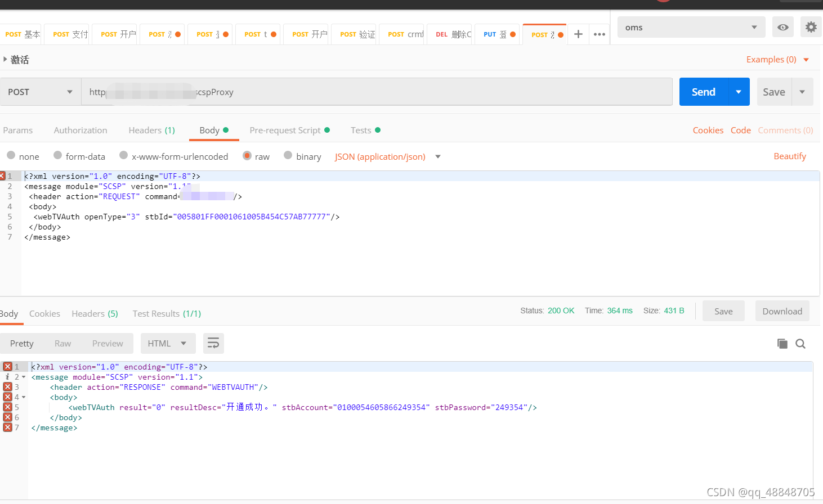This screenshot has width=823, height=504.
Task: Open the oms environment dropdown
Action: (x=691, y=27)
